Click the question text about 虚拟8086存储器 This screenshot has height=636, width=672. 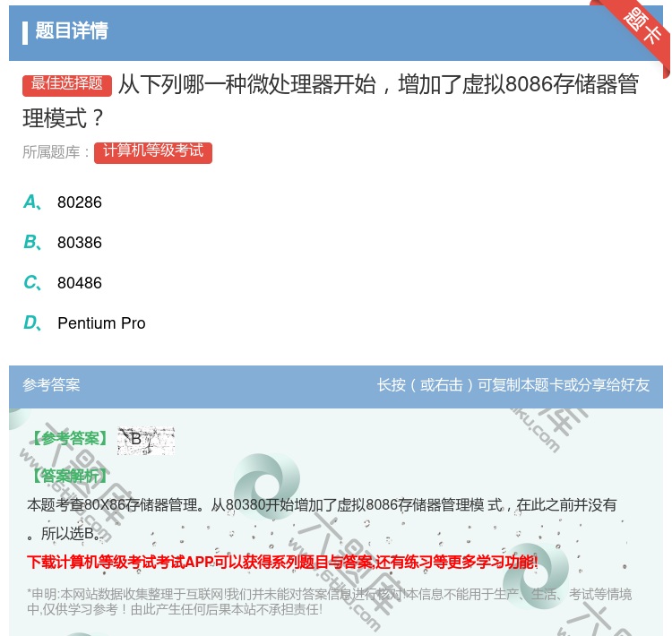coord(331,101)
